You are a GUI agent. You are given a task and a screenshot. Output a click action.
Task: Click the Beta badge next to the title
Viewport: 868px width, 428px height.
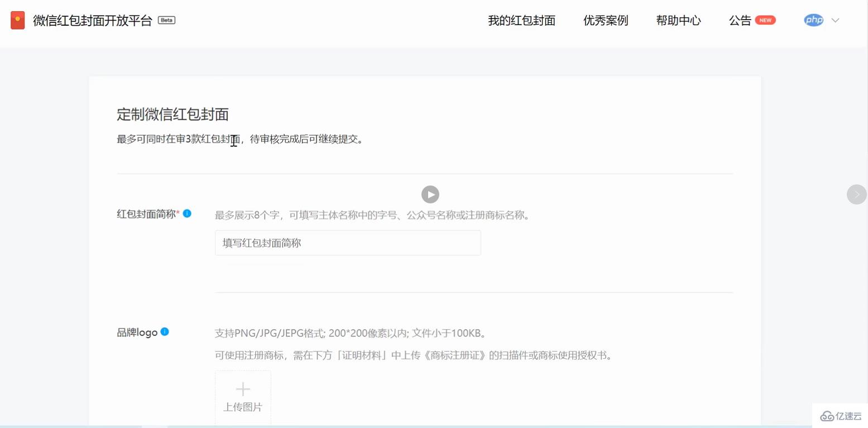166,20
